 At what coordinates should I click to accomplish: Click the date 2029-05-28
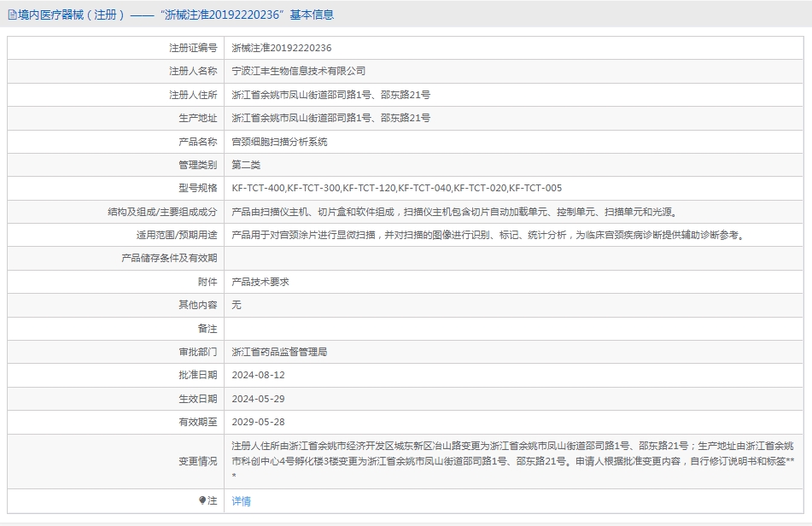(259, 422)
